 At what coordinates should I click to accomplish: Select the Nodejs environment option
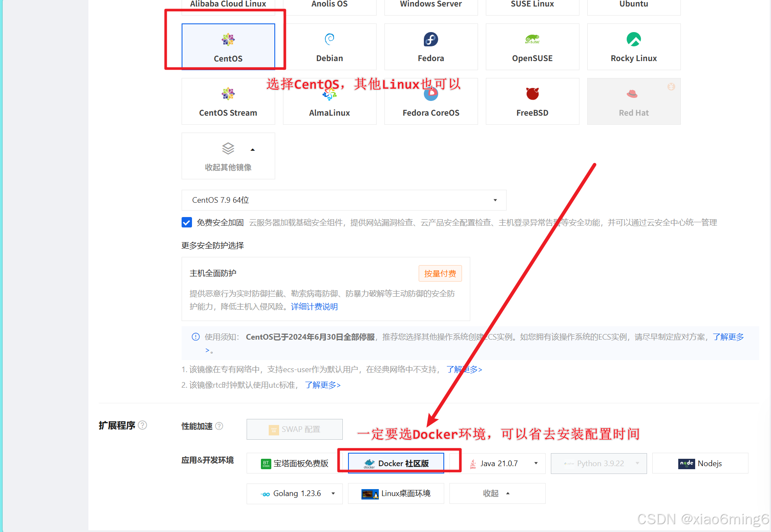point(700,463)
